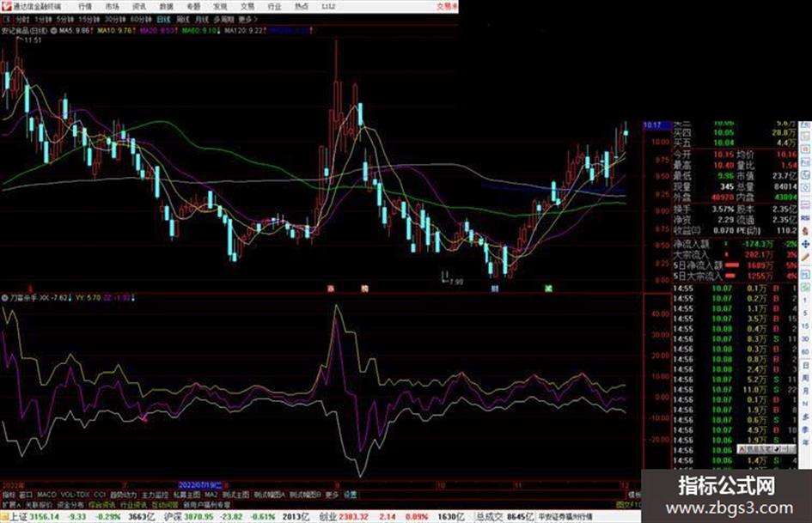The width and height of the screenshot is (812, 523).
Task: Click the blue four-way move arrows icon
Action: 805,244
